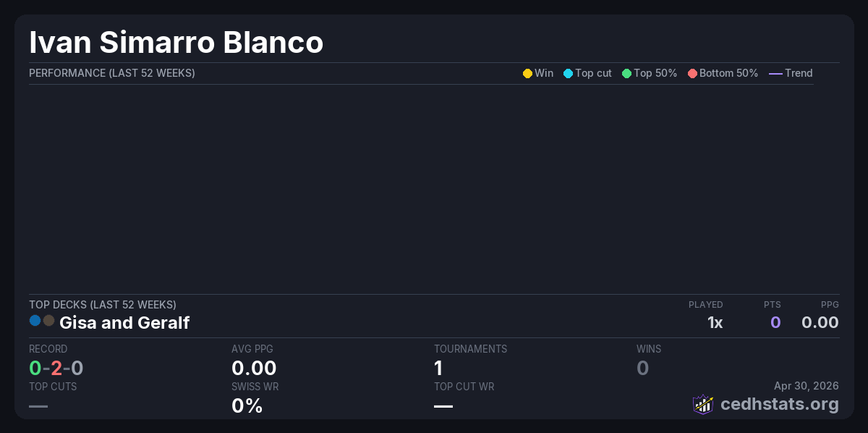Click the Apr 30, 2026 date
The width and height of the screenshot is (868, 433).
806,386
